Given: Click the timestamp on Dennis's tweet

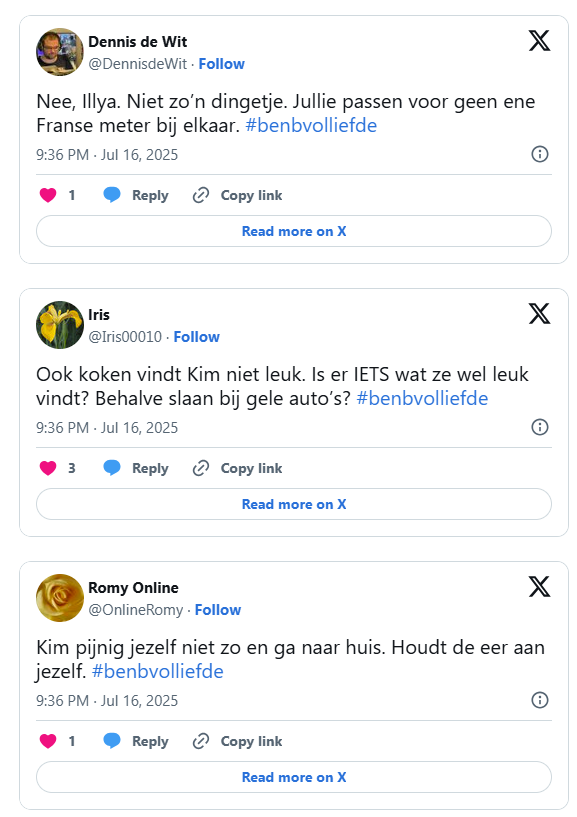Looking at the screenshot, I should point(104,155).
